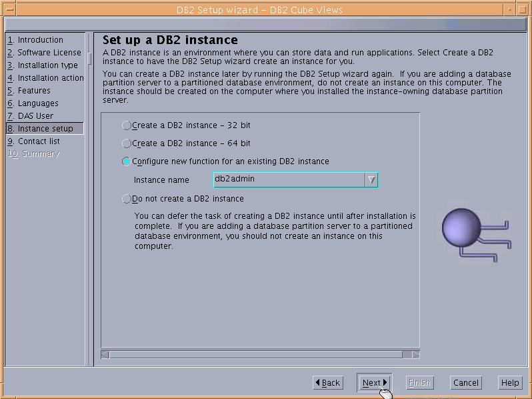Select step 8 Instance setup
This screenshot has width=532, height=399.
coord(45,128)
